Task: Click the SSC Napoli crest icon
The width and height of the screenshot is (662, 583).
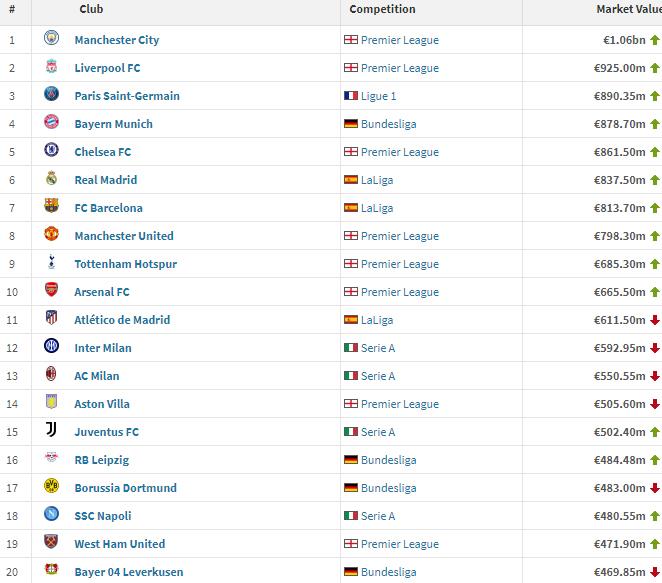Action: click(51, 515)
